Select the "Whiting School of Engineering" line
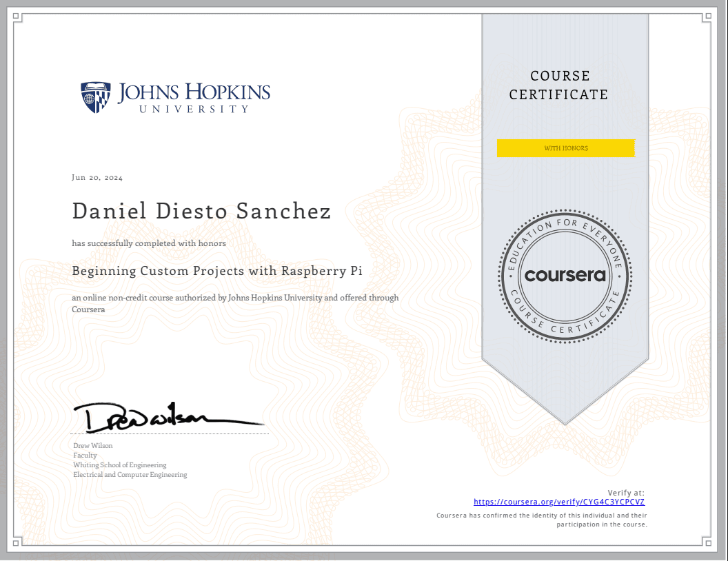Viewport: 728px width, 561px height. [x=120, y=465]
